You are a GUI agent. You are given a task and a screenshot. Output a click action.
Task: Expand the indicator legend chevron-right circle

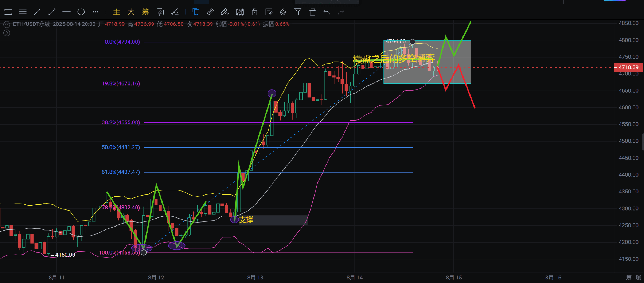pyautogui.click(x=7, y=33)
